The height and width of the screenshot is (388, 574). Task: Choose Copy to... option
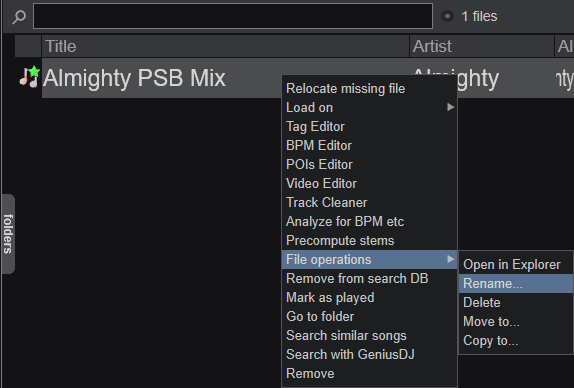coord(516,341)
